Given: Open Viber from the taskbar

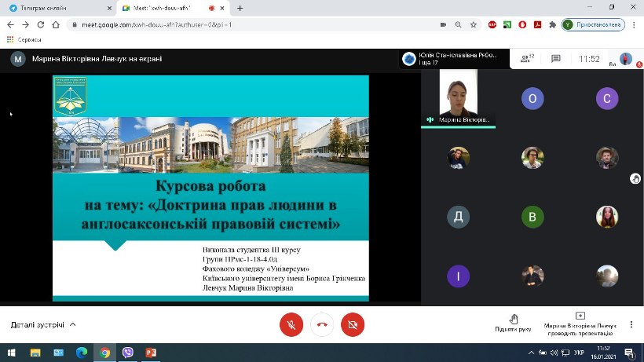Looking at the screenshot, I should (x=127, y=353).
